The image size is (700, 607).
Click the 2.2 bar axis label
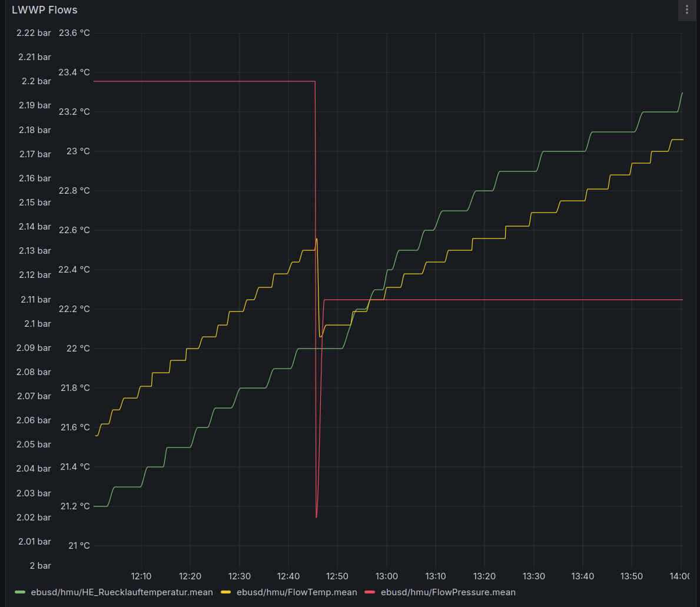click(36, 81)
